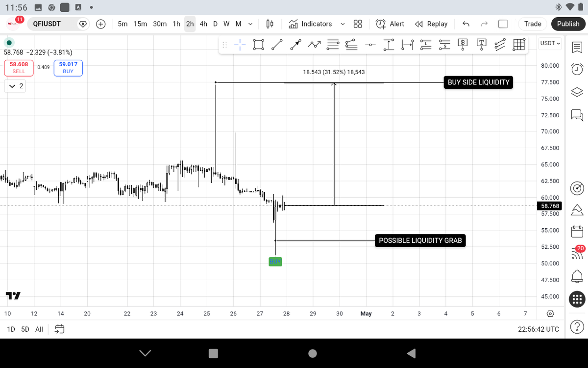Open the apps grid button
Viewport: 588px width, 368px height.
pyautogui.click(x=577, y=299)
